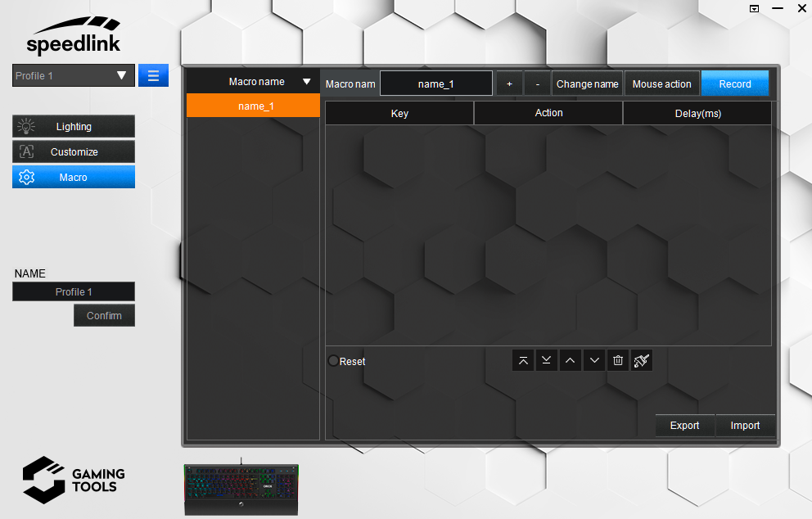Clear all macro steps with the broom icon

click(642, 361)
